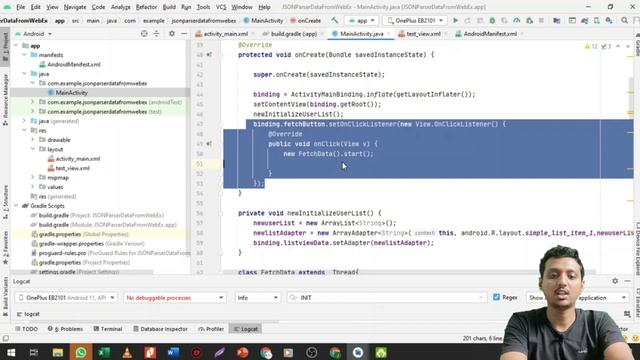640x360 pixels.
Task: Open the app run configuration dropdown
Action: (362, 20)
